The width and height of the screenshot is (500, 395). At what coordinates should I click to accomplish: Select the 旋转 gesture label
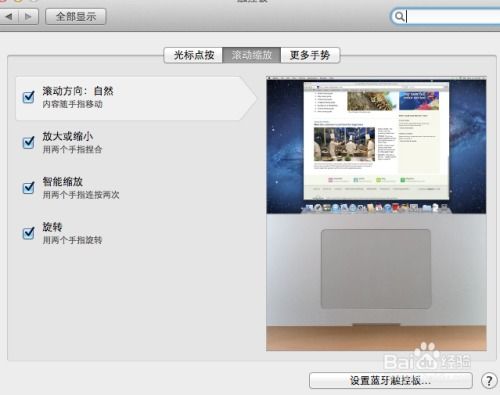tap(52, 227)
